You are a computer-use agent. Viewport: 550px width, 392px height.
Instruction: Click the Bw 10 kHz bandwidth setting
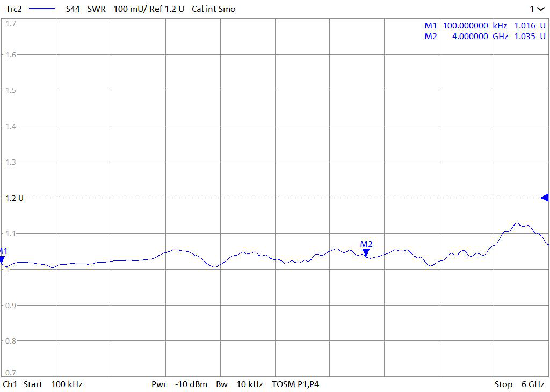239,384
